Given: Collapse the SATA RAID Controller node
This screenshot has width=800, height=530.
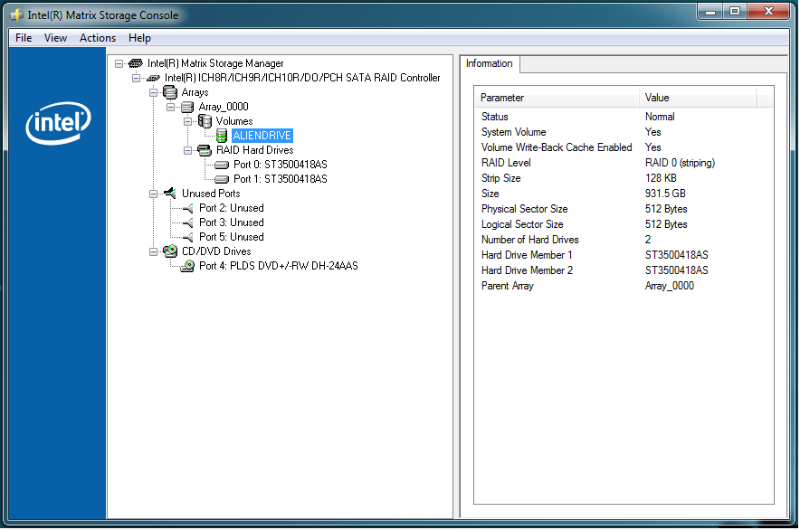Looking at the screenshot, I should (136, 78).
